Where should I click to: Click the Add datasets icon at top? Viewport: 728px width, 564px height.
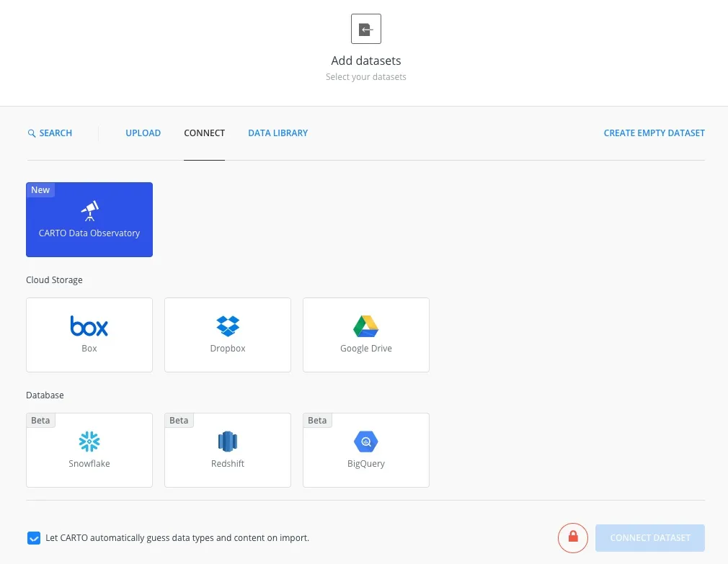pyautogui.click(x=365, y=29)
